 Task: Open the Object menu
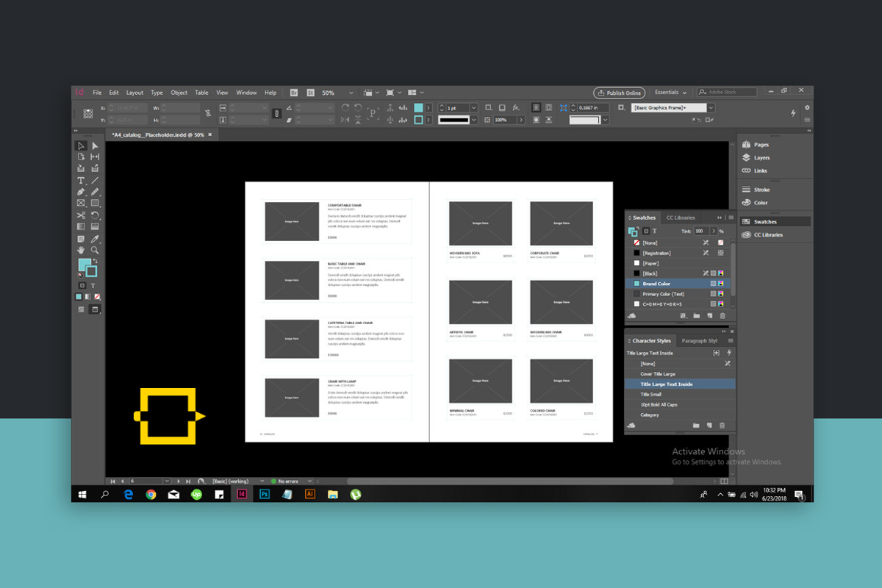[179, 93]
